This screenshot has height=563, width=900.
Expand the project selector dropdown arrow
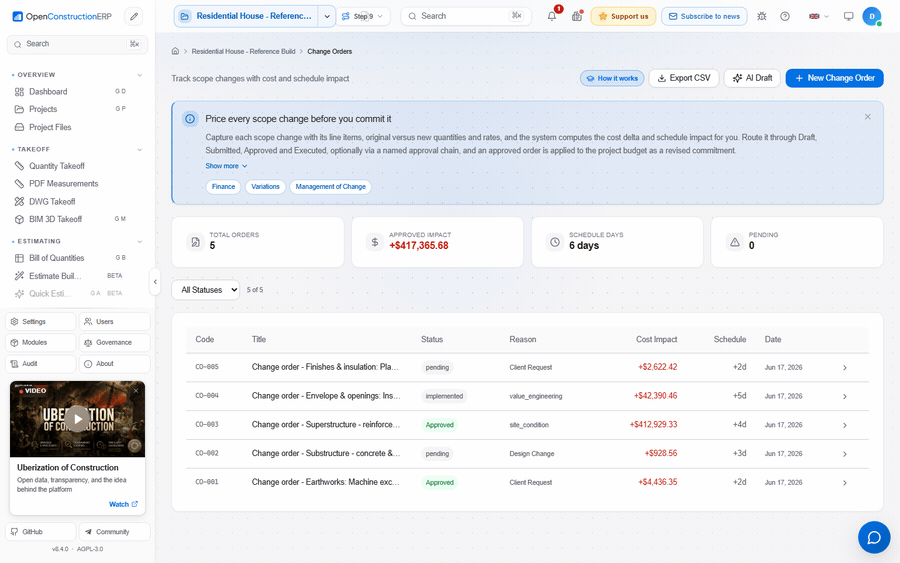pyautogui.click(x=327, y=16)
